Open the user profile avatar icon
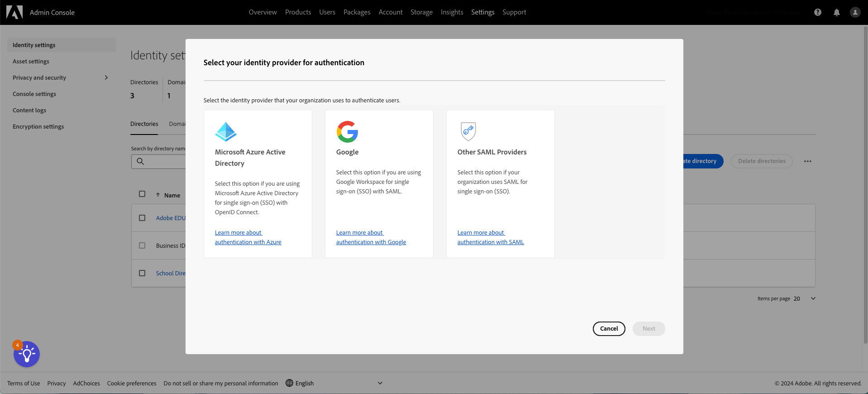This screenshot has height=394, width=868. click(855, 12)
